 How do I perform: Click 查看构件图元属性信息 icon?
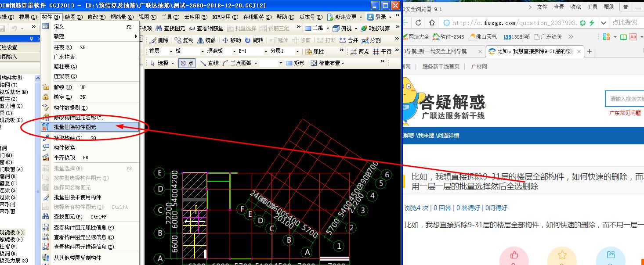(46, 228)
